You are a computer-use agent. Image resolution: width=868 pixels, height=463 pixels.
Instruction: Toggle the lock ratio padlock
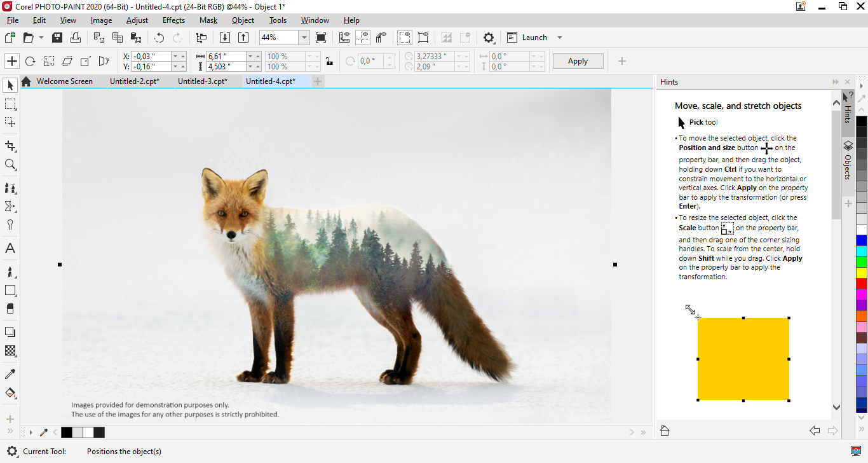coord(329,62)
